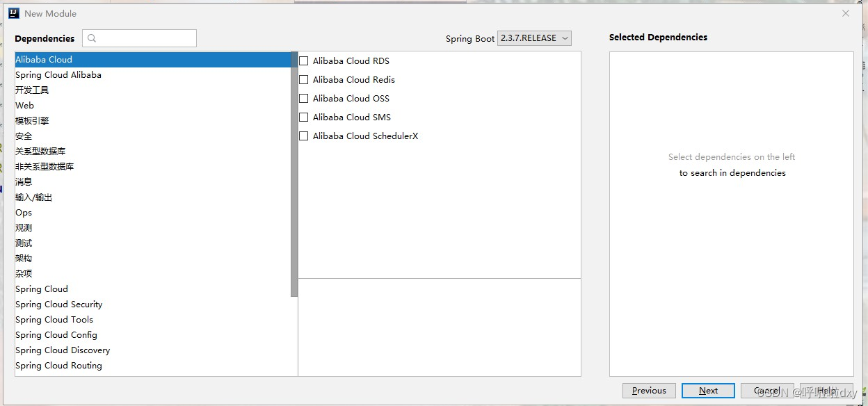The width and height of the screenshot is (868, 406).
Task: Pick the 关系型数据库 category
Action: tap(153, 152)
